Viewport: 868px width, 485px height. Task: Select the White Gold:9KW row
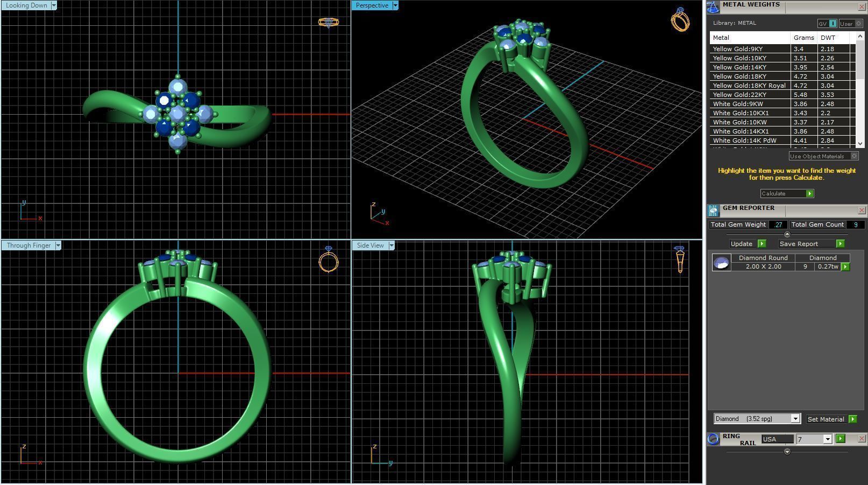782,104
